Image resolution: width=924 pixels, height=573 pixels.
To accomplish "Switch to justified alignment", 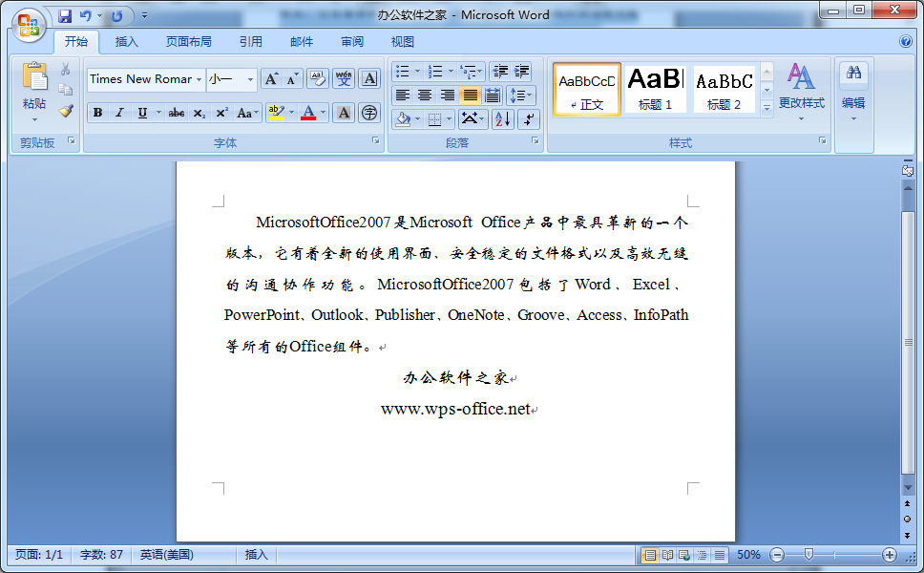I will (x=471, y=95).
